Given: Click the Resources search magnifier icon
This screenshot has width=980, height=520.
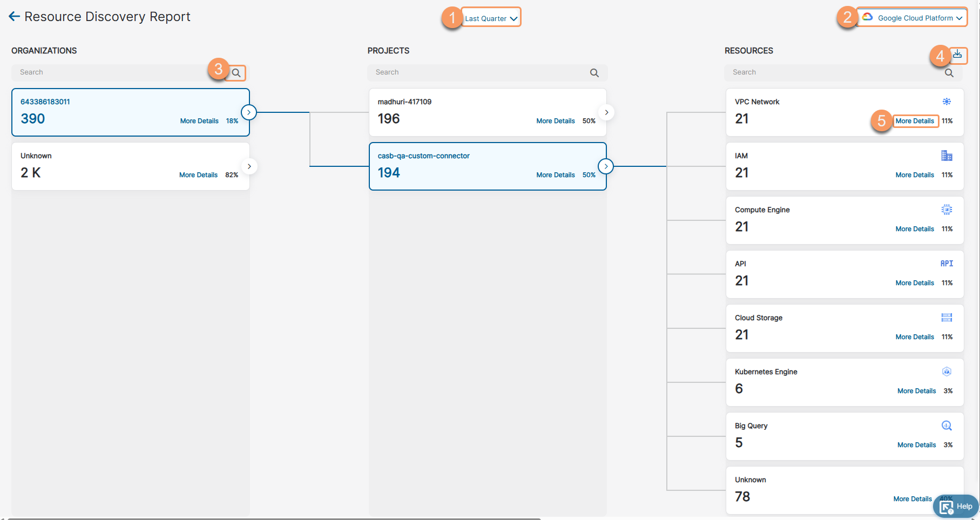Looking at the screenshot, I should coord(949,73).
